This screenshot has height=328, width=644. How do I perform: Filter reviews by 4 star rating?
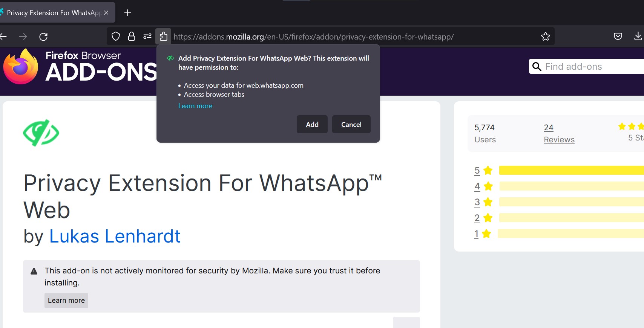pyautogui.click(x=483, y=186)
